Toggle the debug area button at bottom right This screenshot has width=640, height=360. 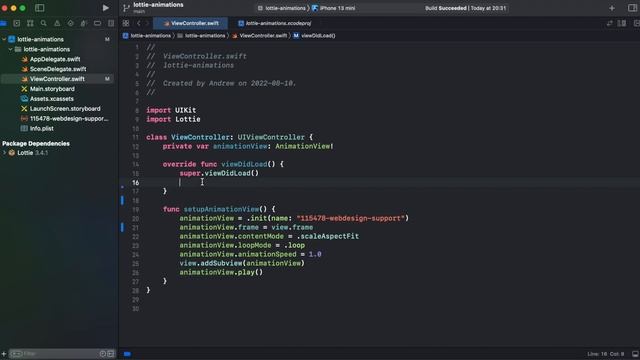(635, 354)
